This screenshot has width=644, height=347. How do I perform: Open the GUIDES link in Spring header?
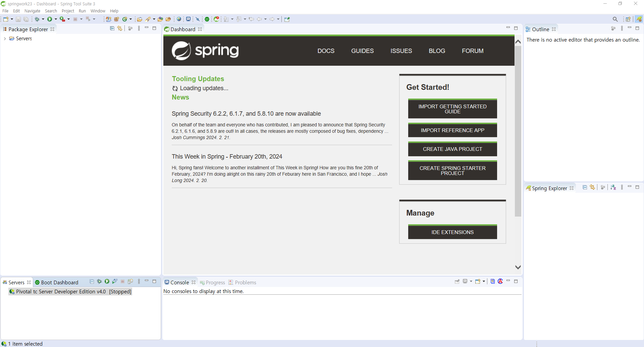[362, 51]
